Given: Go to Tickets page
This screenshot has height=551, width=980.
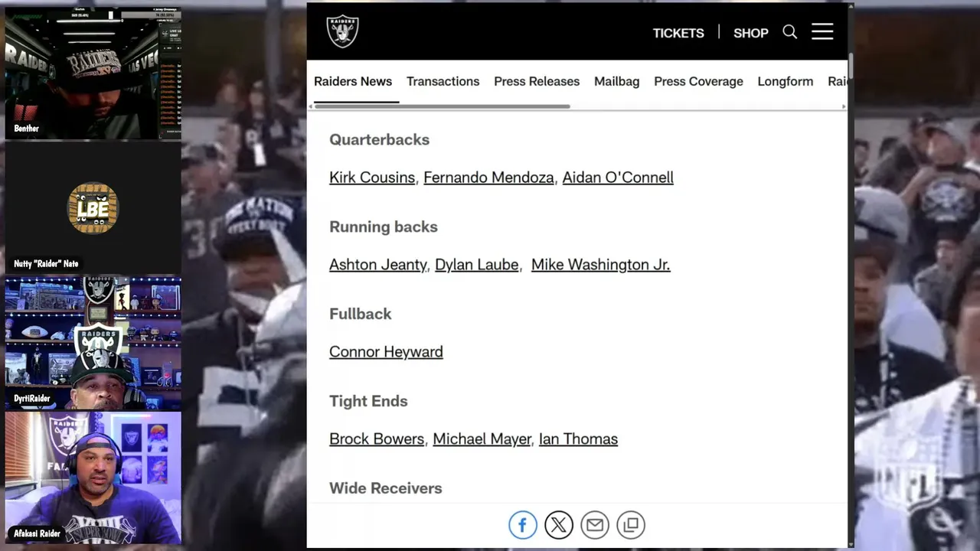Looking at the screenshot, I should (678, 33).
